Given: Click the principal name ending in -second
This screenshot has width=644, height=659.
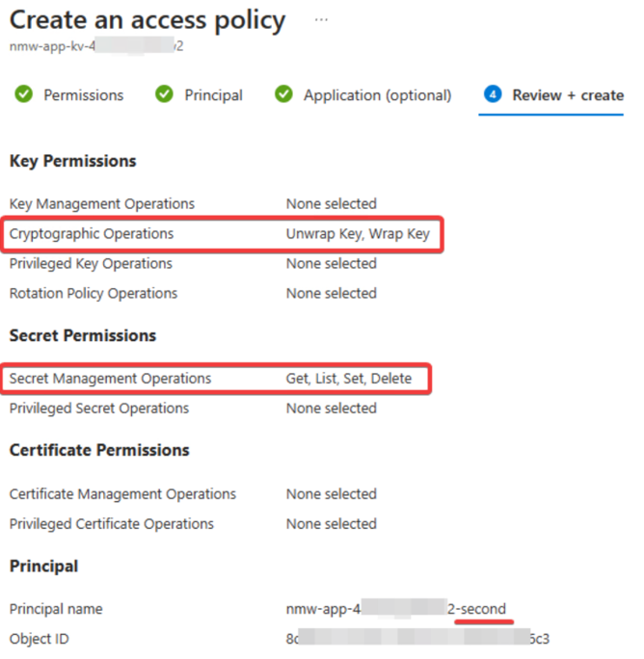Looking at the screenshot, I should [396, 609].
